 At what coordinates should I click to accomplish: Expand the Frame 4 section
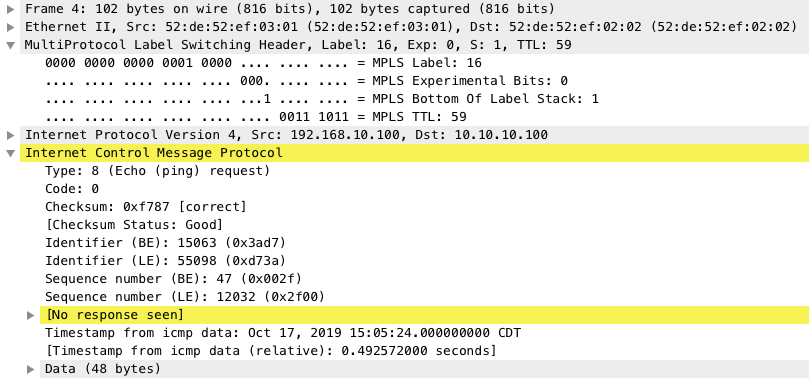[11, 9]
